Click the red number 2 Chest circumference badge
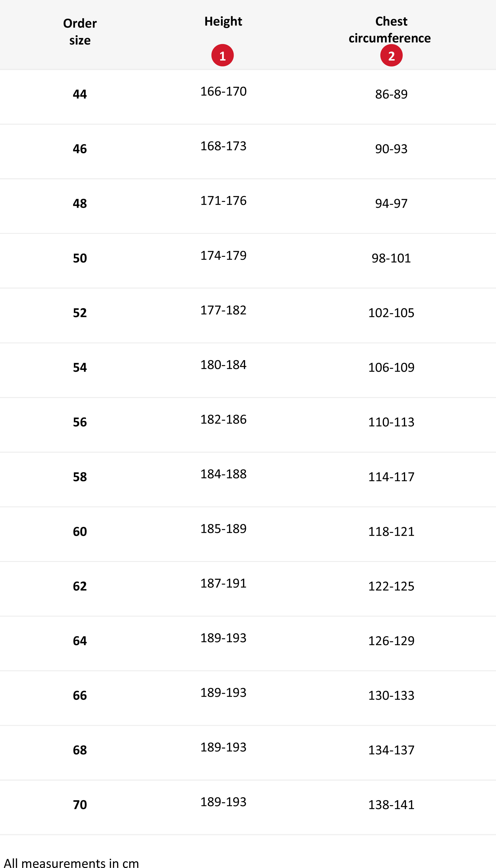This screenshot has width=496, height=868. point(391,55)
